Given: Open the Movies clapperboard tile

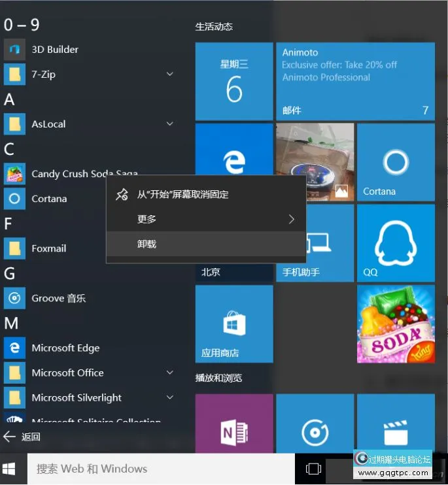Looking at the screenshot, I should (396, 422).
